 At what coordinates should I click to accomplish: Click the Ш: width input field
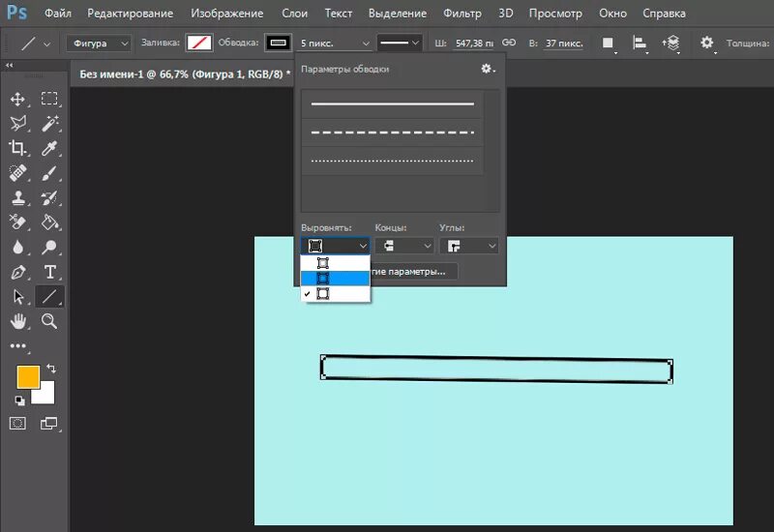coord(473,44)
